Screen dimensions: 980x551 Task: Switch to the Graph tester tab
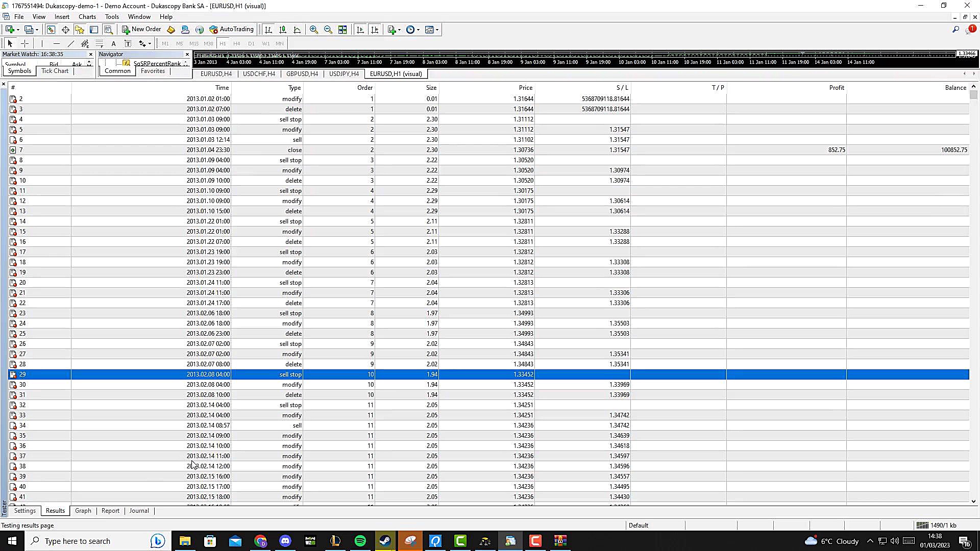point(83,511)
